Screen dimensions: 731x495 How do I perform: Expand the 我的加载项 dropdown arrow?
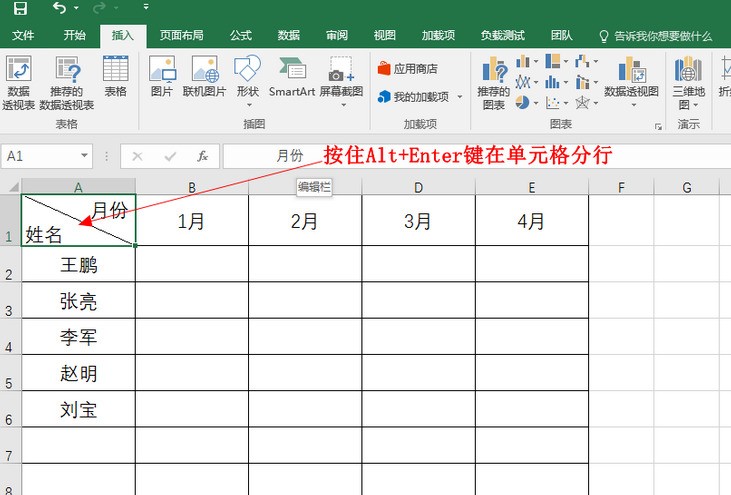click(x=460, y=97)
